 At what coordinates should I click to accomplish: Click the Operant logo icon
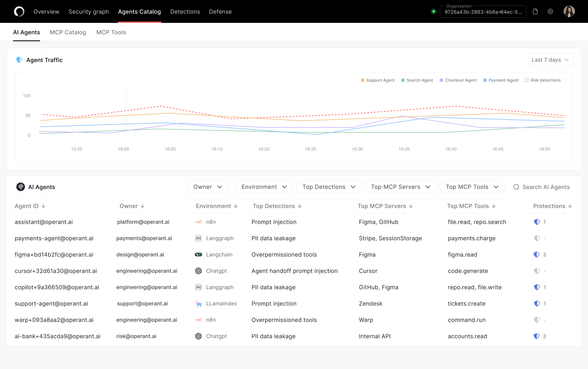pos(19,11)
